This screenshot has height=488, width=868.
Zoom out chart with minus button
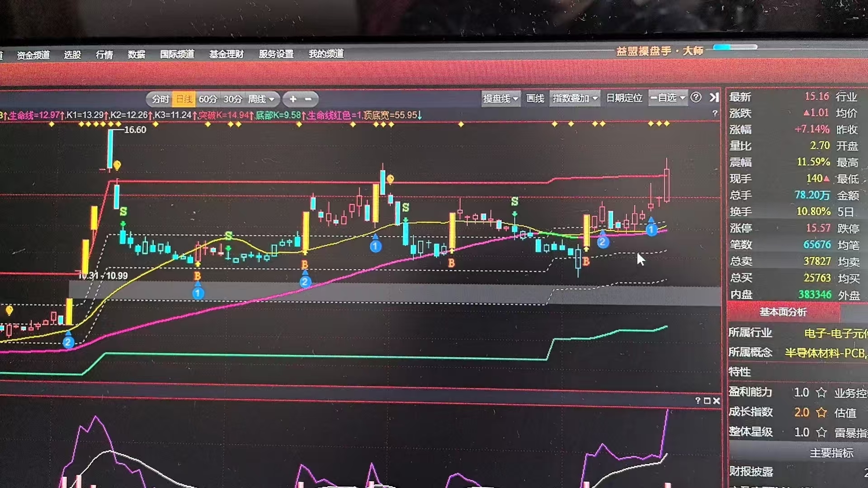pyautogui.click(x=308, y=99)
